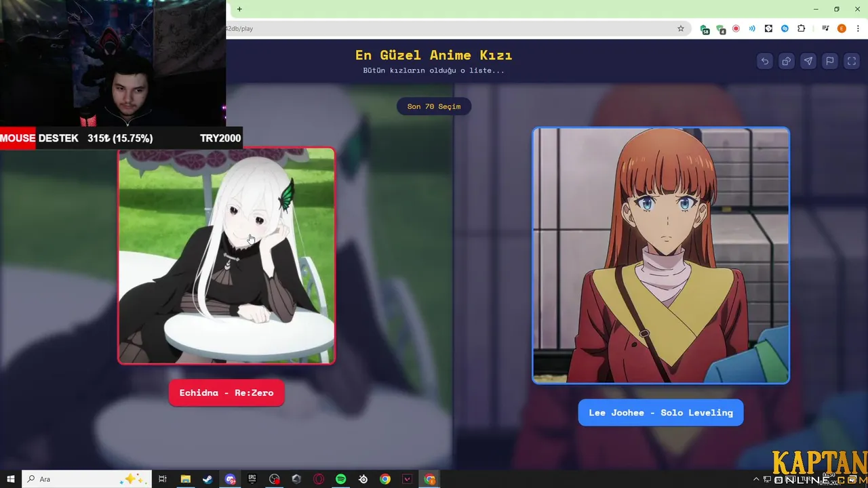The height and width of the screenshot is (488, 868).
Task: Click the En Güzel Anime Kızı heading
Action: (x=433, y=55)
